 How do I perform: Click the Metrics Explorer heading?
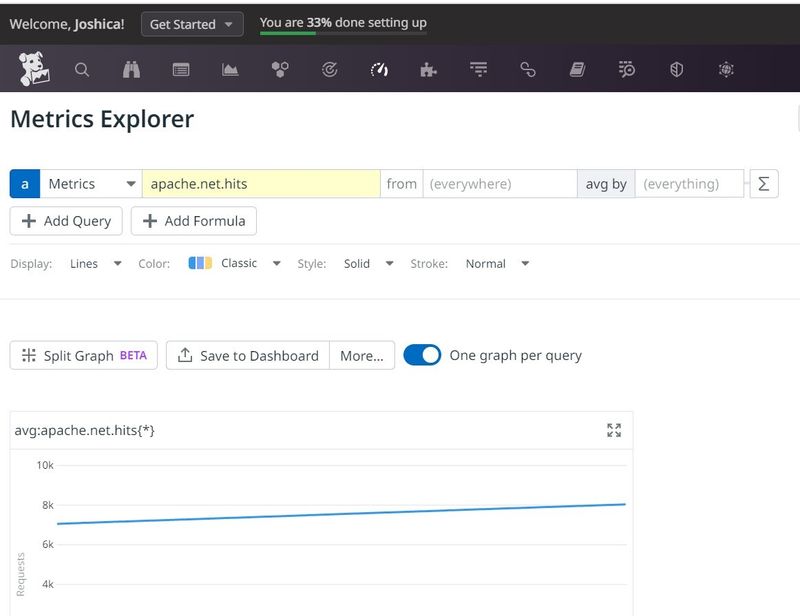[x=102, y=119]
